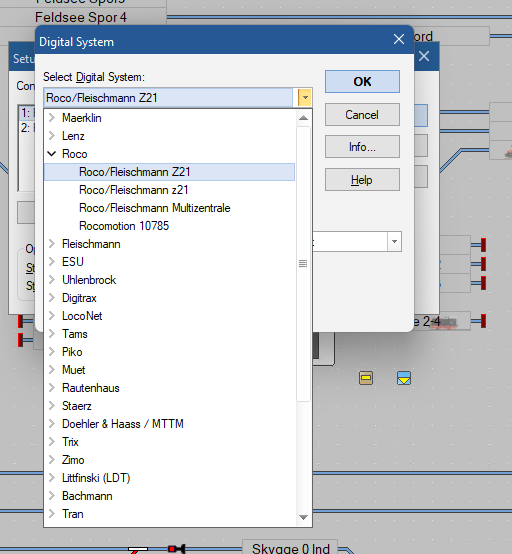This screenshot has width=512, height=554.
Task: Close the Digital System dialog
Action: [x=399, y=39]
